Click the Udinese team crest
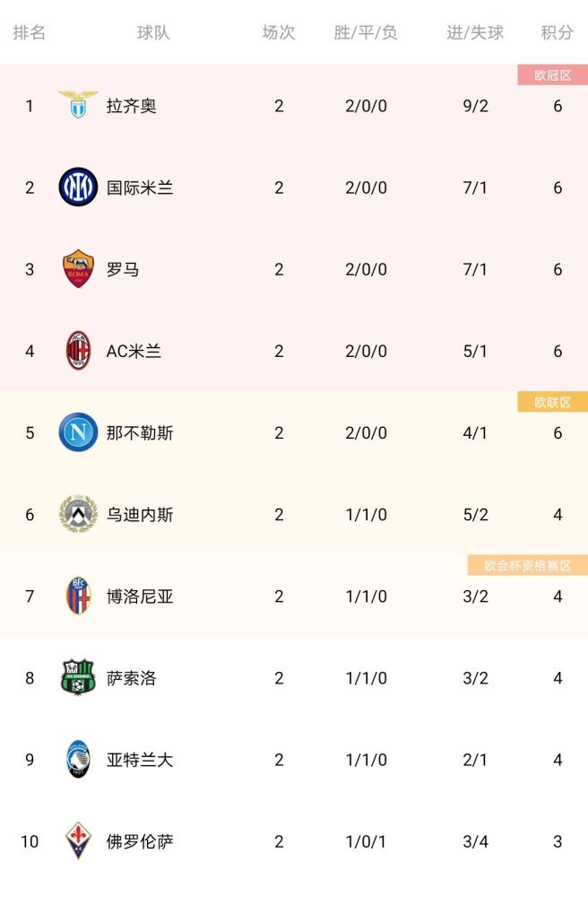This screenshot has height=897, width=588. (x=78, y=514)
